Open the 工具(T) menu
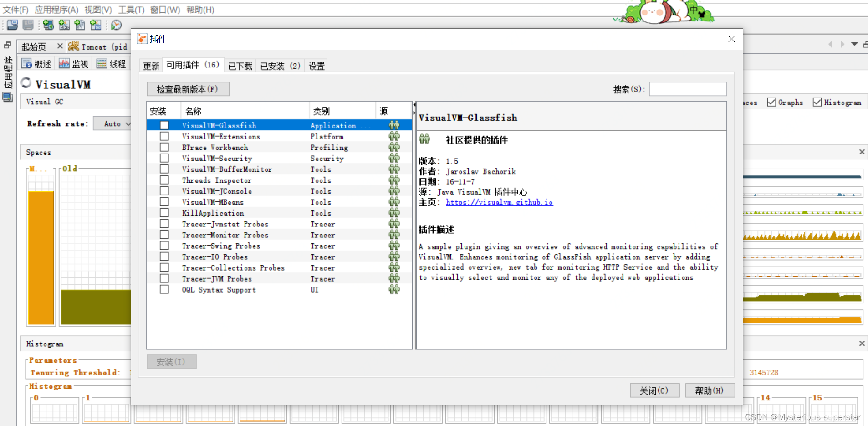 pos(131,10)
